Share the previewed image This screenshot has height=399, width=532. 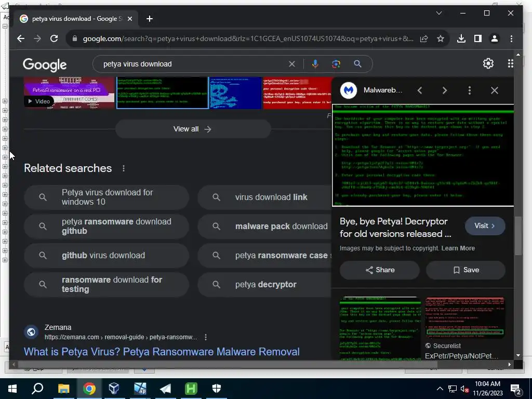click(380, 270)
